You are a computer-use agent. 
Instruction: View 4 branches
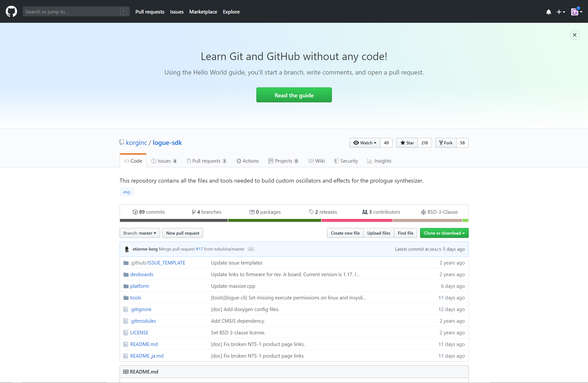coord(206,212)
